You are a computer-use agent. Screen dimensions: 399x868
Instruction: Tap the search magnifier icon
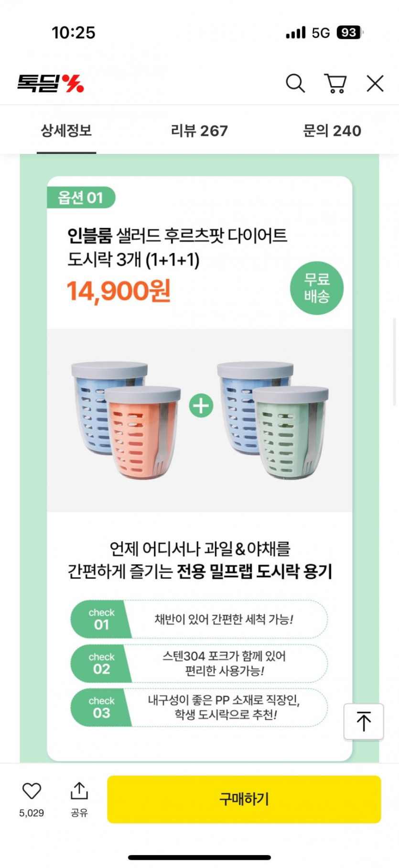(295, 83)
